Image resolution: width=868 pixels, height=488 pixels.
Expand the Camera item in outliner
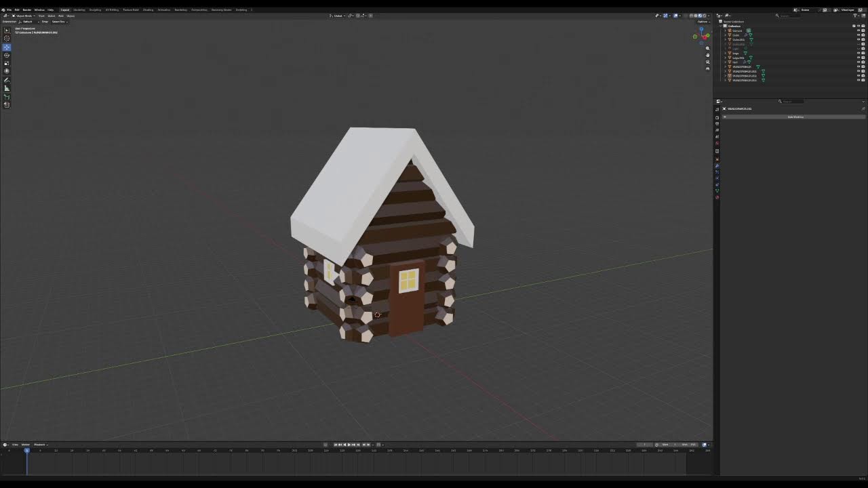[725, 30]
